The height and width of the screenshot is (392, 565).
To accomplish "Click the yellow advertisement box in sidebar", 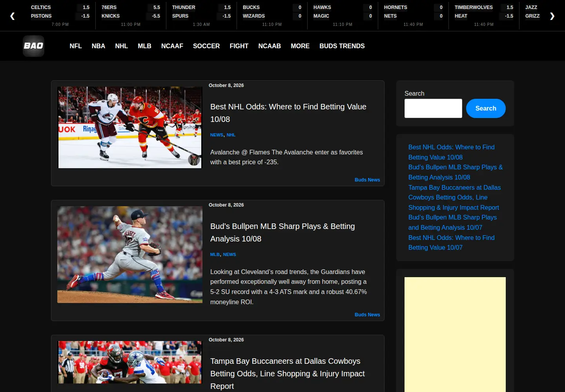I will point(455,334).
